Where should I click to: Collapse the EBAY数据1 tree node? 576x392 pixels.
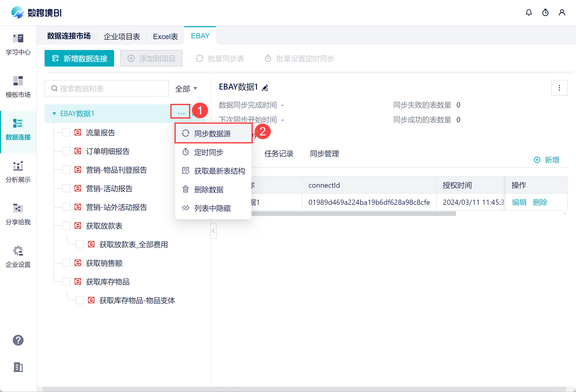[54, 114]
